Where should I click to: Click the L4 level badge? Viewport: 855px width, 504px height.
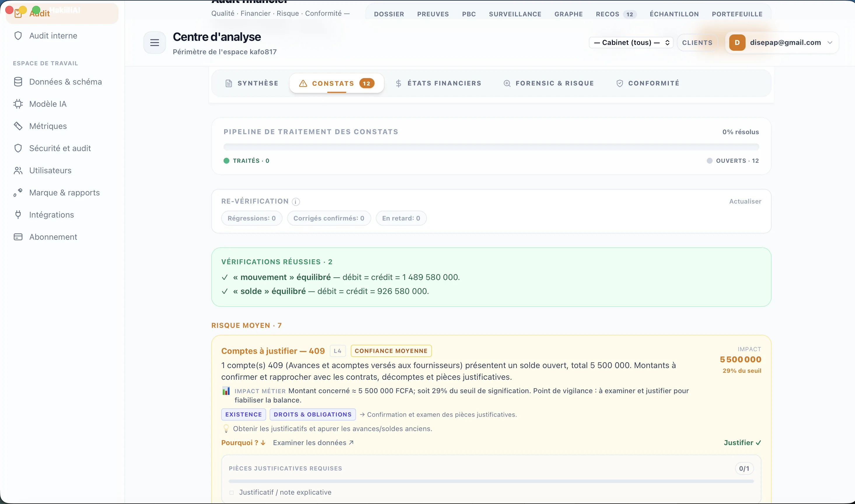(x=337, y=351)
